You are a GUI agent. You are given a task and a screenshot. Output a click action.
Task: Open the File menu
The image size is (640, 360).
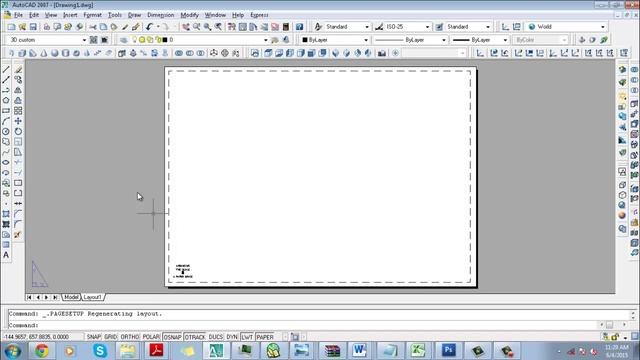[x=18, y=15]
